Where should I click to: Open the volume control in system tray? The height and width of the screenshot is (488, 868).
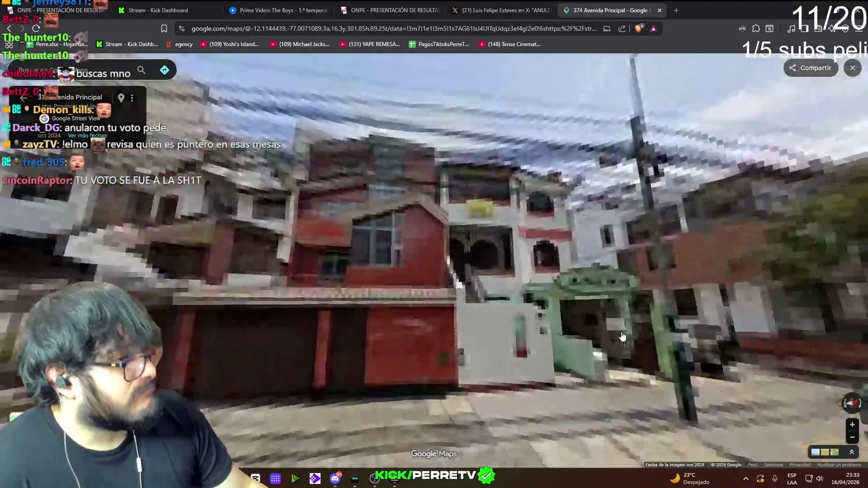tap(819, 479)
